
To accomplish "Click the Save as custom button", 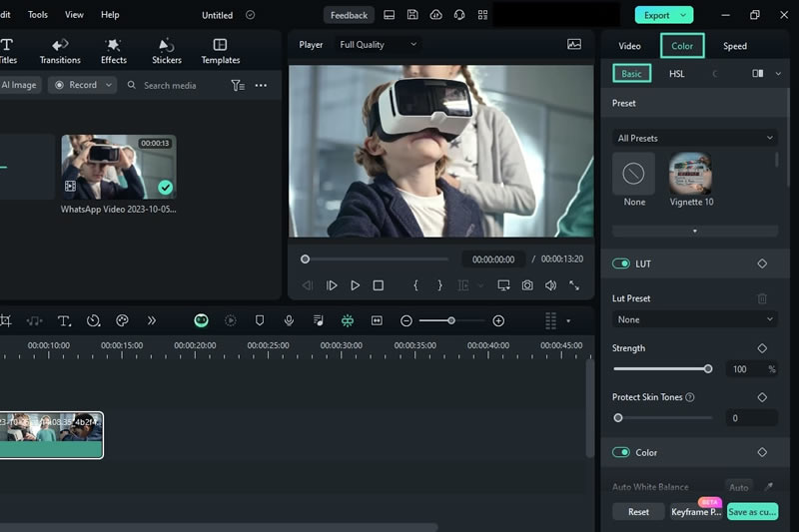I will point(752,512).
